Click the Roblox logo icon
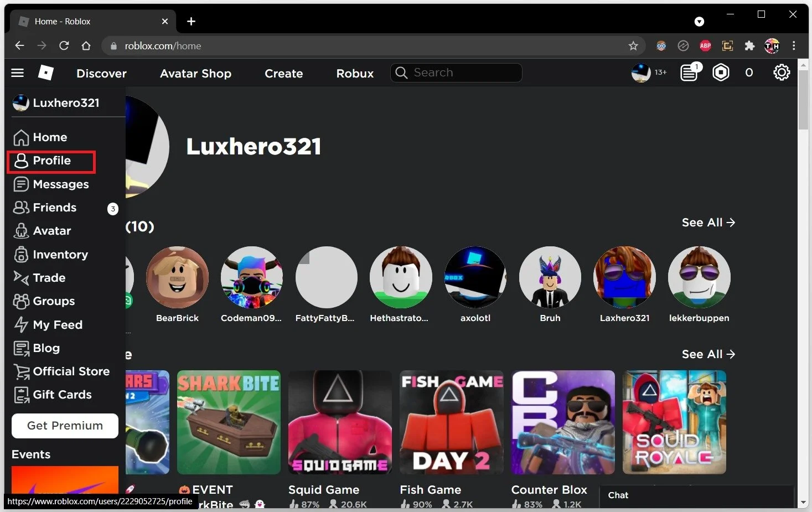 [x=46, y=73]
